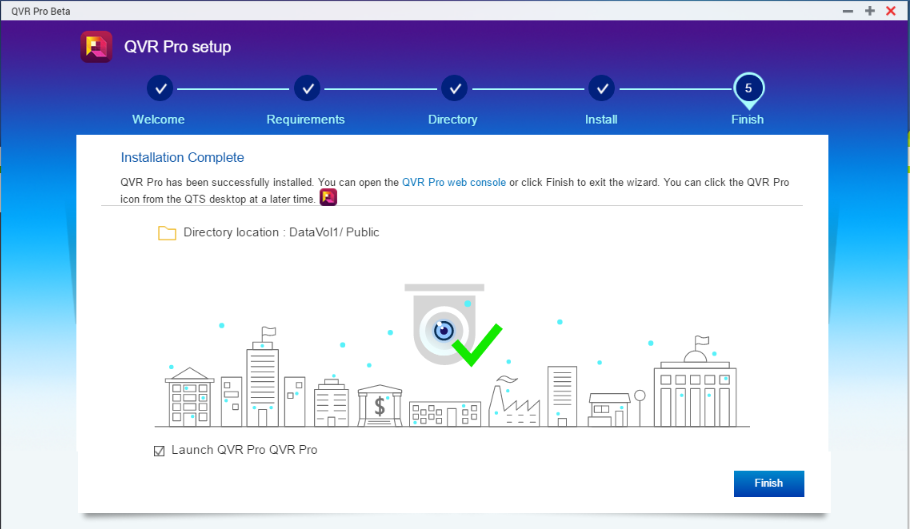Viewport: 910px width, 529px height.
Task: Minimize the QVR Pro Beta window
Action: [x=848, y=10]
